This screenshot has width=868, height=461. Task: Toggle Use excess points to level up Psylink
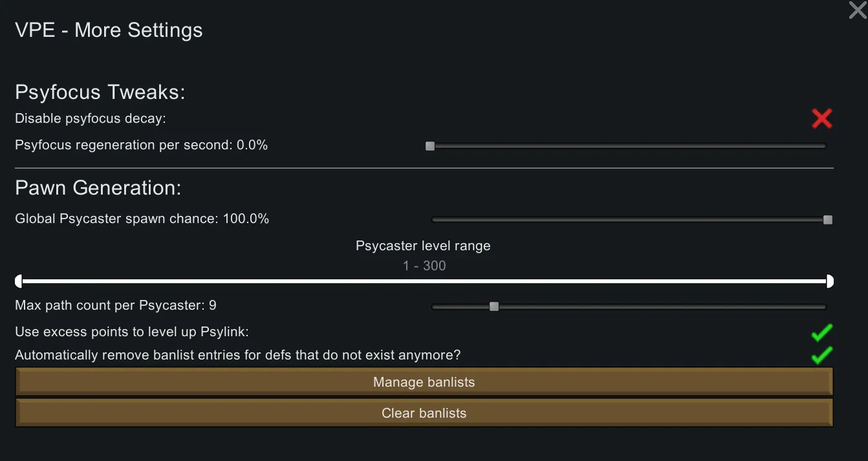click(x=822, y=333)
